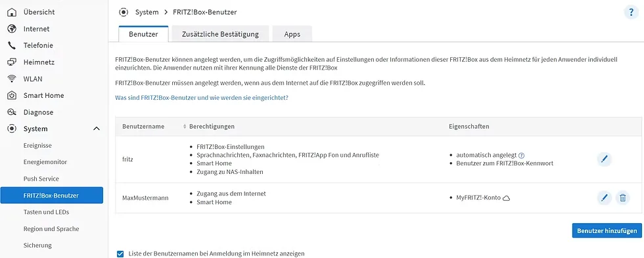The width and height of the screenshot is (644, 258).
Task: Click the Smart Home power icon
Action: tap(12, 96)
